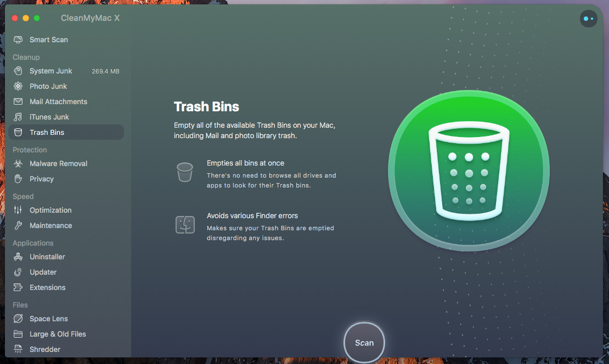Screen dimensions: 609x364
Task: Click the Shredder icon
Action: (18, 349)
